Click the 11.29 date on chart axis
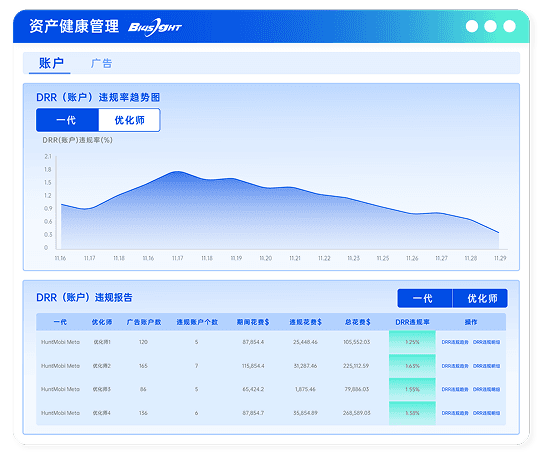Image resolution: width=546 pixels, height=459 pixels. click(500, 258)
